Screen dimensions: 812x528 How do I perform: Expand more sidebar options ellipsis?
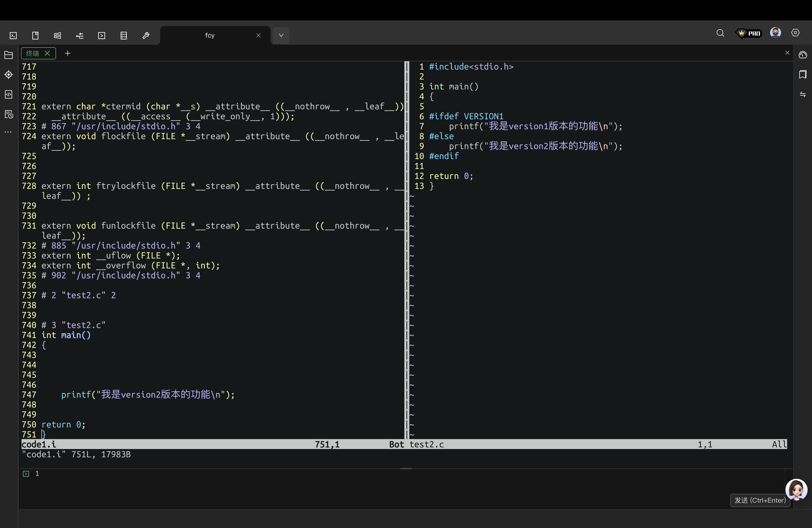9,132
